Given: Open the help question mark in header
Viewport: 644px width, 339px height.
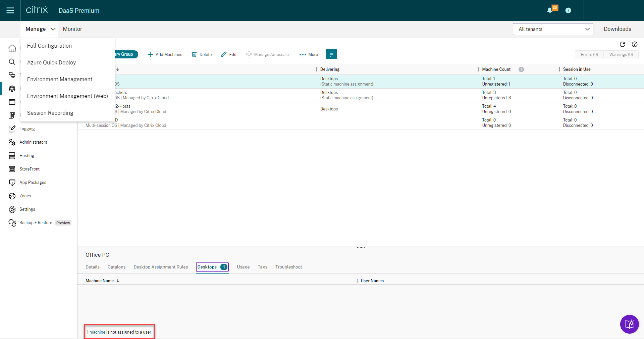Looking at the screenshot, I should [x=568, y=10].
